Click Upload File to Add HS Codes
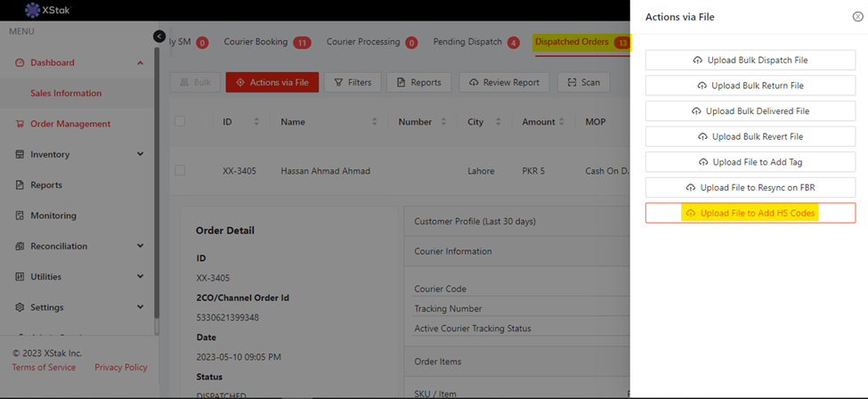Image resolution: width=868 pixels, height=399 pixels. pyautogui.click(x=750, y=213)
